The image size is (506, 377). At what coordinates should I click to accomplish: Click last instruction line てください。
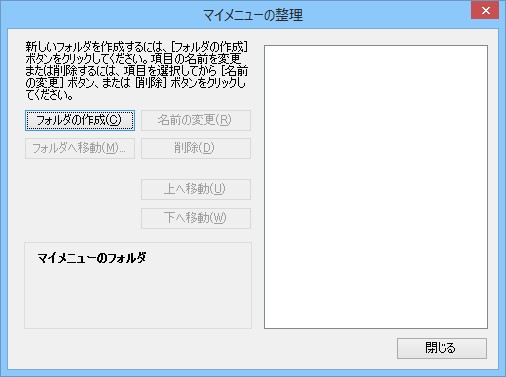coord(49,95)
